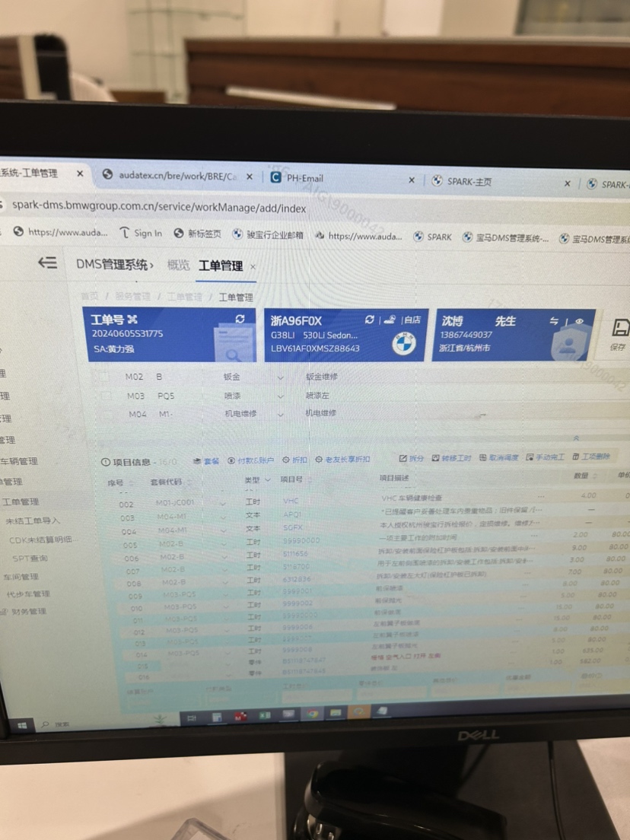
Task: Select the VHC 车辆健康检查 row description
Action: tap(412, 498)
